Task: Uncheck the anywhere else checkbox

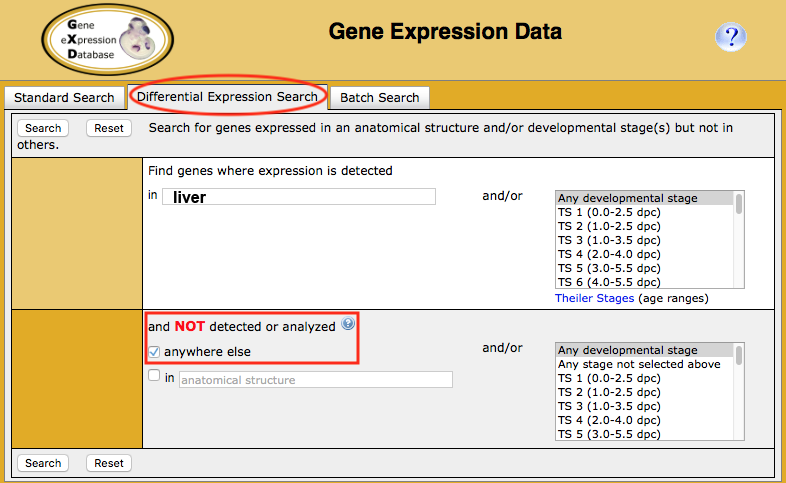Action: [154, 352]
